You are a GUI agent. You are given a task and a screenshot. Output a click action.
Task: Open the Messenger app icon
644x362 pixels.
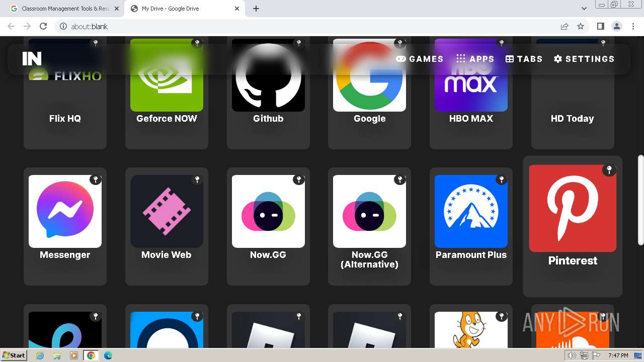tap(65, 211)
